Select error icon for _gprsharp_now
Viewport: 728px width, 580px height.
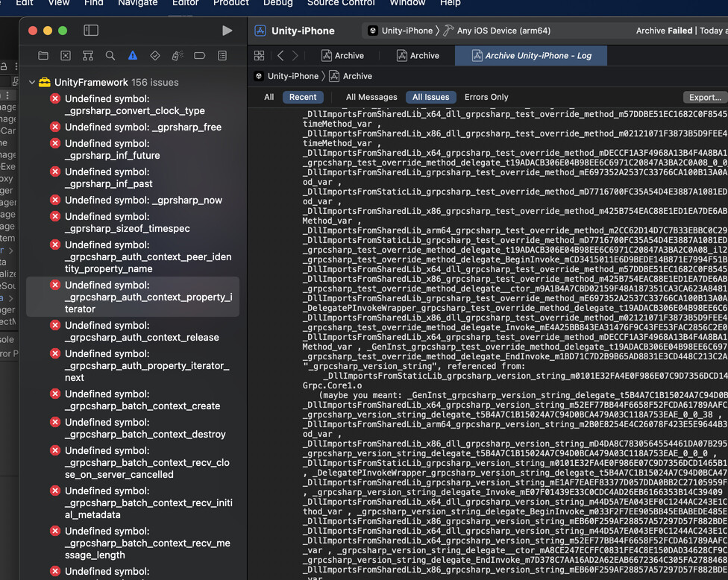click(x=55, y=200)
